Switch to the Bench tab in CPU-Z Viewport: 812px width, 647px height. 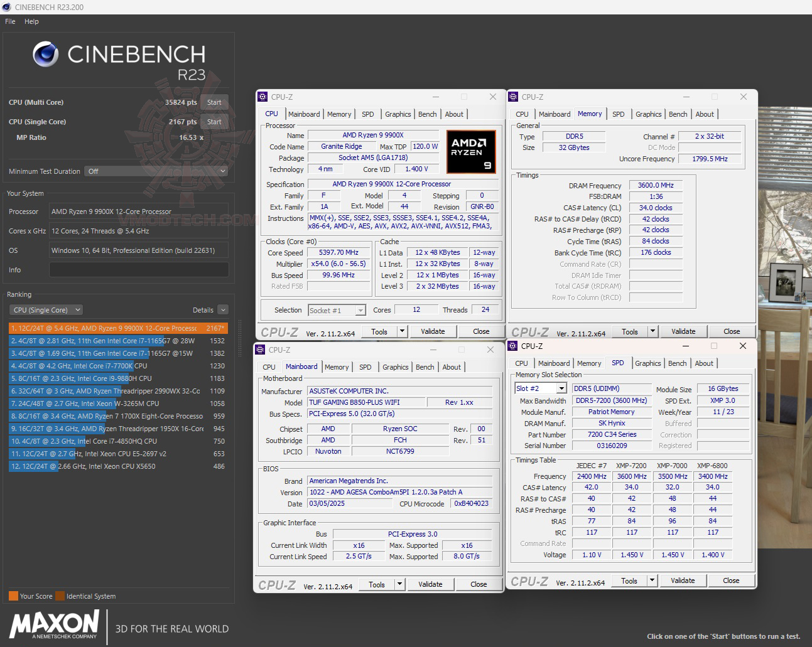(x=427, y=114)
